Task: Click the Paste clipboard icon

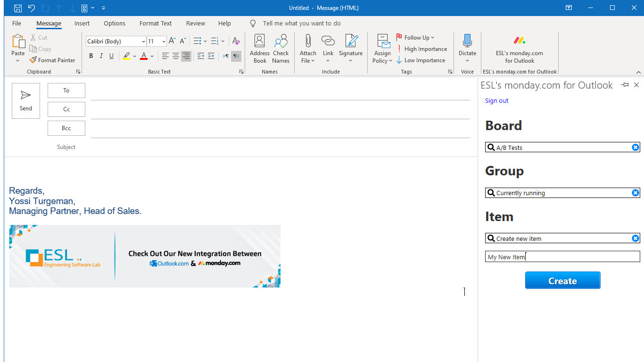Action: pyautogui.click(x=18, y=42)
